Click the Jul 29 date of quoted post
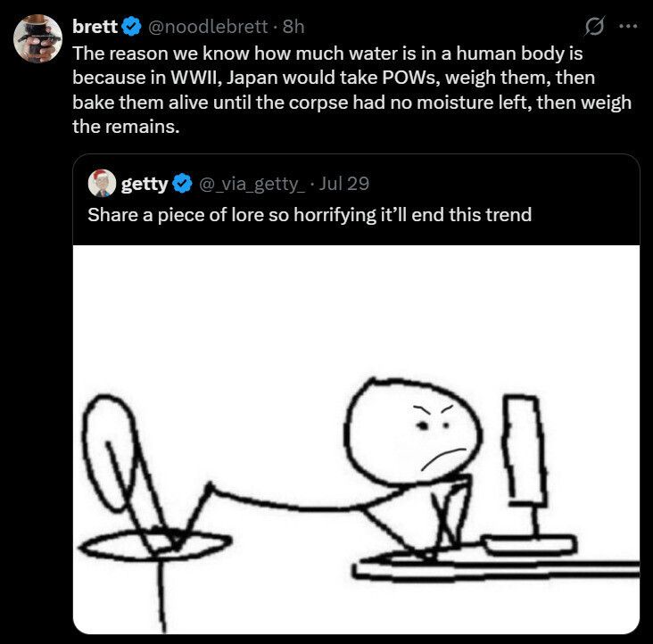The image size is (653, 644). [x=343, y=185]
